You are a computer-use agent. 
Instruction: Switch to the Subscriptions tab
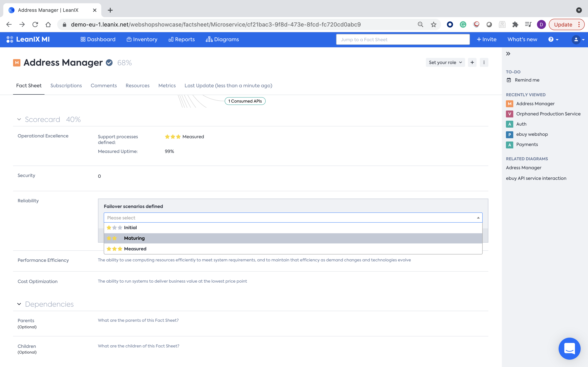tap(66, 85)
